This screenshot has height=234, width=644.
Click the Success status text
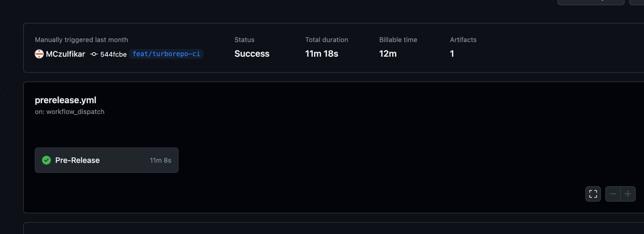click(252, 54)
